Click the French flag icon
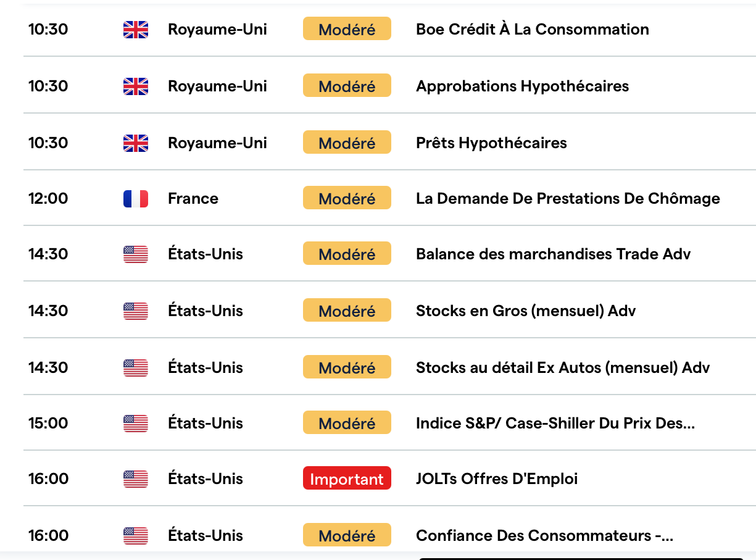 (136, 199)
